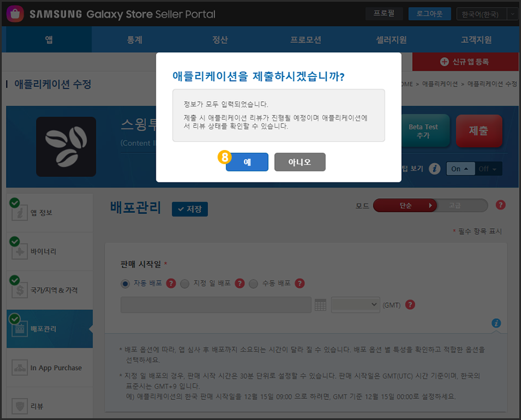Click the red help icon beside mode toggle
The height and width of the screenshot is (420, 521).
coord(500,205)
